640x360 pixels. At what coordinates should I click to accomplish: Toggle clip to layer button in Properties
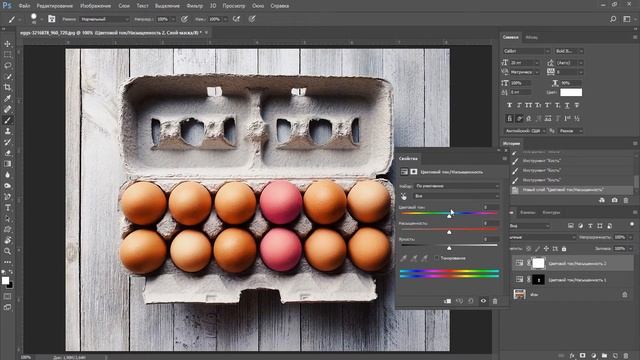click(x=447, y=301)
